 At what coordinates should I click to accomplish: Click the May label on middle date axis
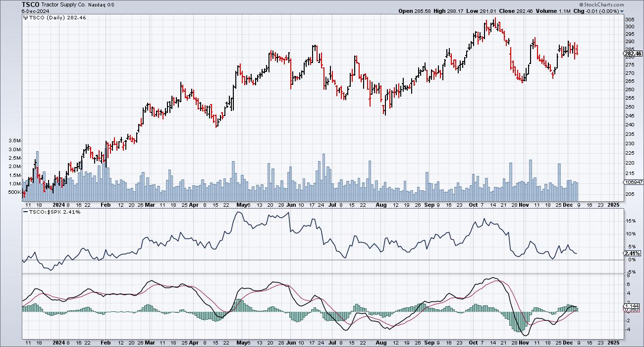tap(241, 204)
